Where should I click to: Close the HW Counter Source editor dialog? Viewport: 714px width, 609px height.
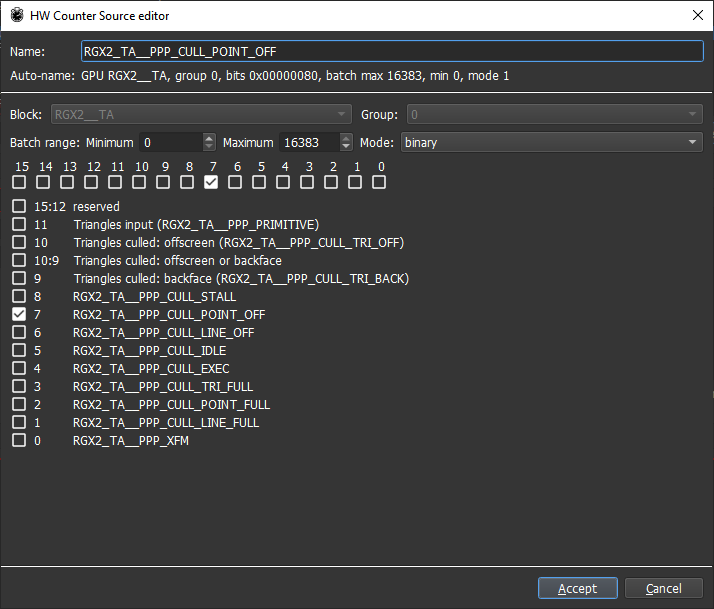696,15
